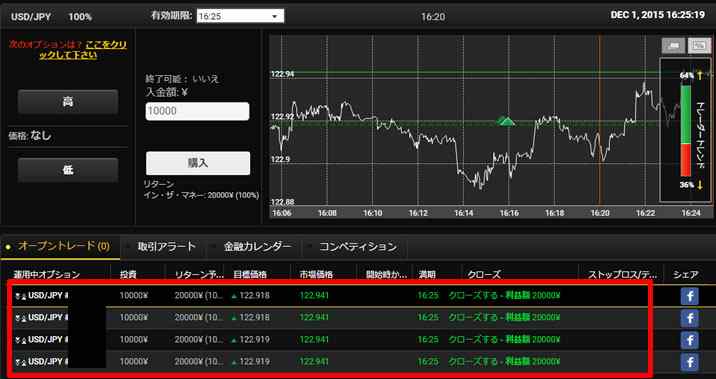
Task: Select 低 (Low) option
Action: point(68,170)
